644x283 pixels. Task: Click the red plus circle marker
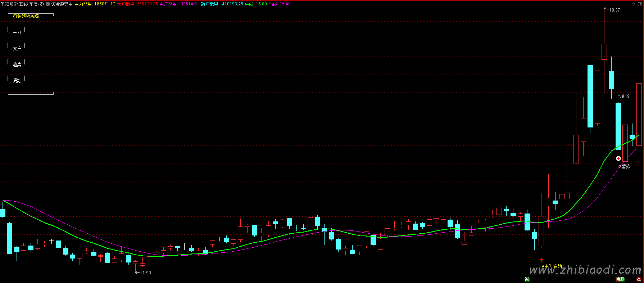pos(618,158)
